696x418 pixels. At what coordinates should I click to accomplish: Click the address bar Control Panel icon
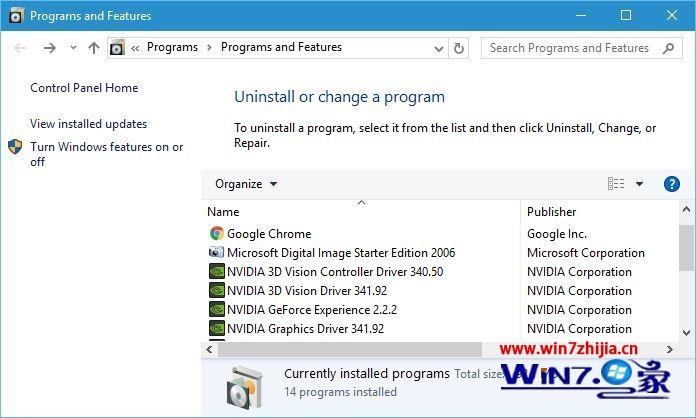117,47
